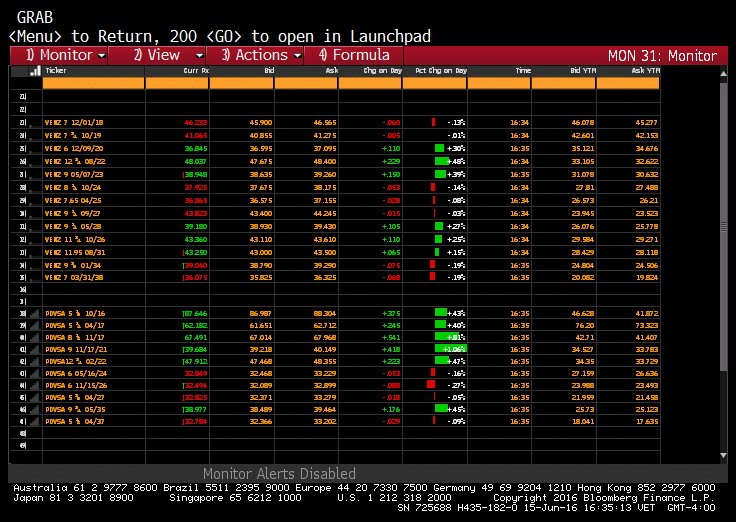Click current price 46.233 cell
736x522 pixels.
[x=196, y=123]
